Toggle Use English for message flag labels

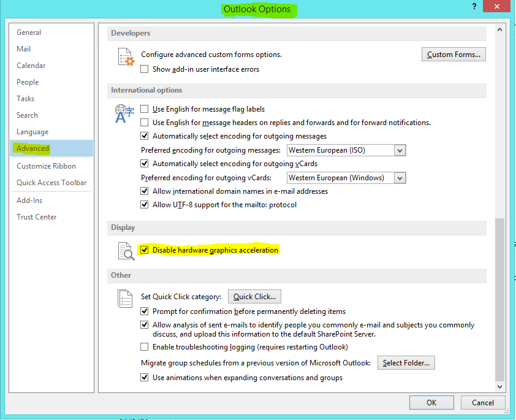tap(145, 109)
